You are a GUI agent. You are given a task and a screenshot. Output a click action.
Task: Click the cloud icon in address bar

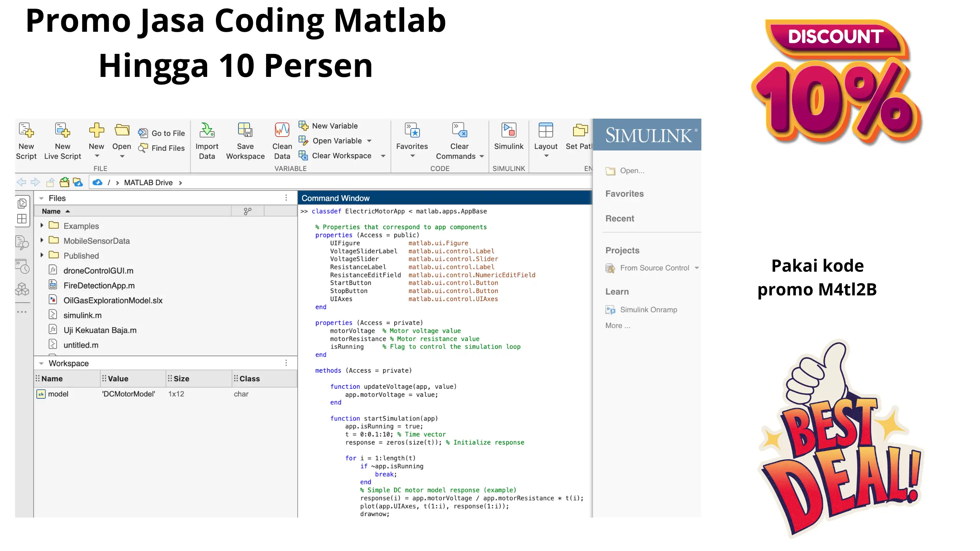[x=98, y=183]
